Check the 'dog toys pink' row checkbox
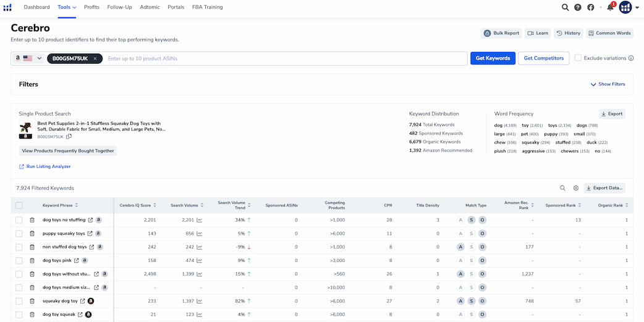Viewport: 644px width, 322px height. (x=19, y=260)
